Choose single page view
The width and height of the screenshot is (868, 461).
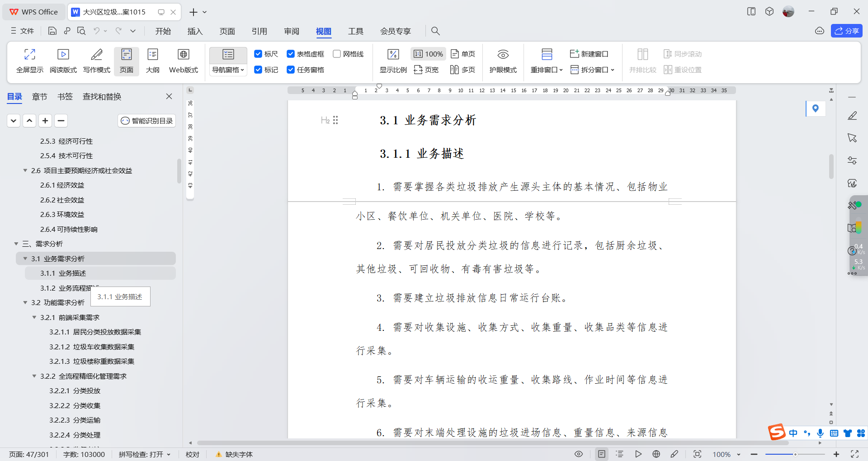tap(463, 54)
